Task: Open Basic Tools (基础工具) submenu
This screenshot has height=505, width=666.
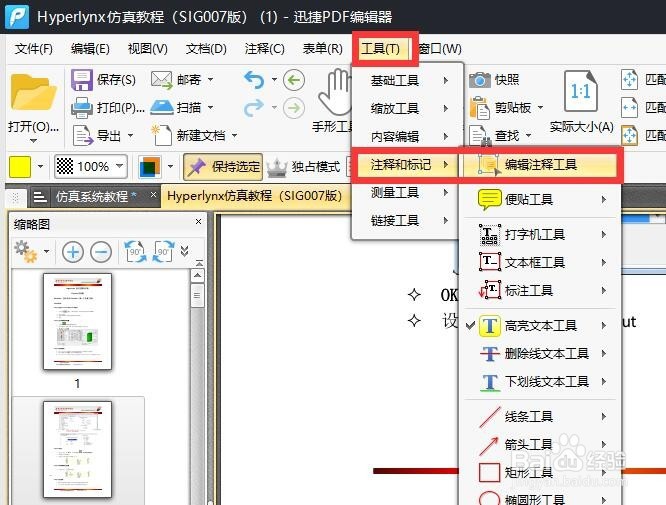Action: (x=408, y=80)
